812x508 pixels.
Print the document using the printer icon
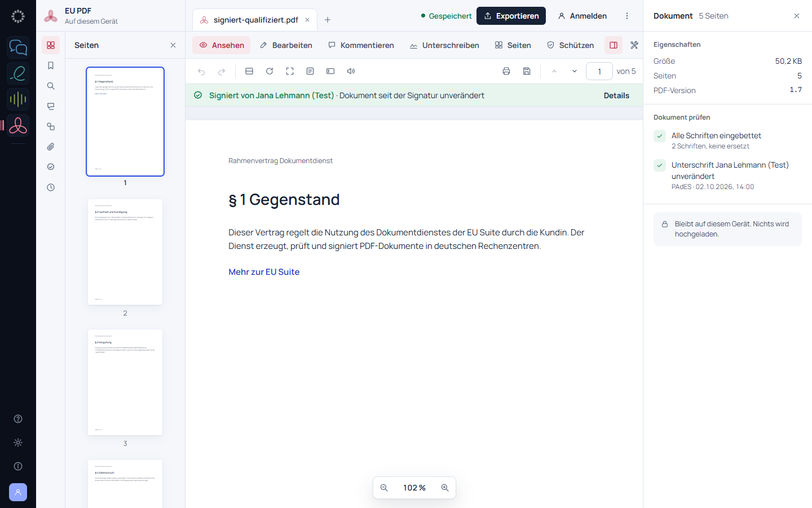[x=506, y=71]
